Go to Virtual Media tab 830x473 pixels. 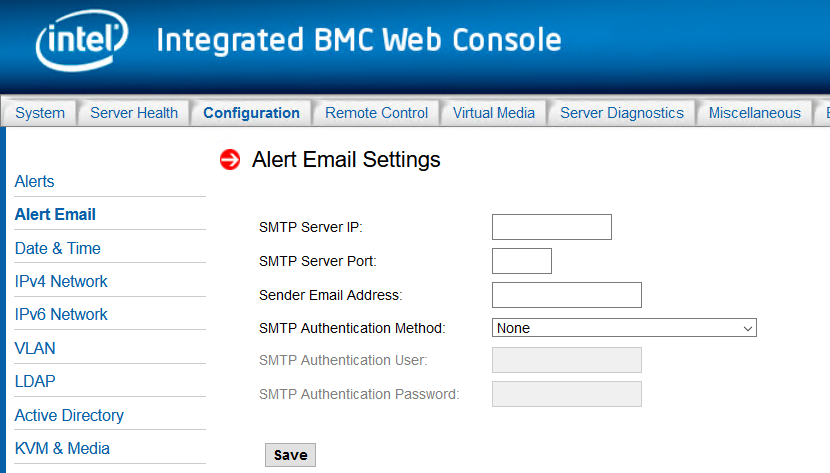click(494, 113)
